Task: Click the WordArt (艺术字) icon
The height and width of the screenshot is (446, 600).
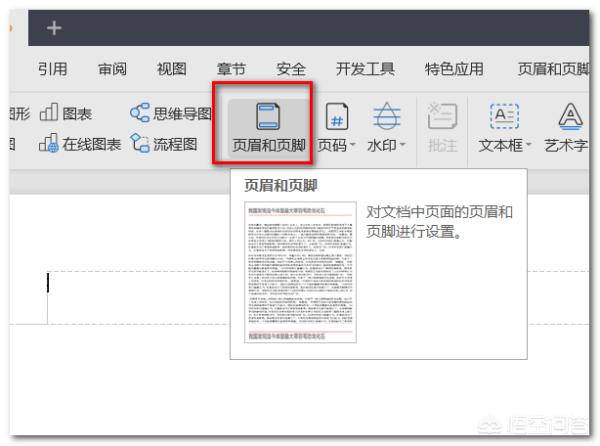Action: (x=571, y=116)
